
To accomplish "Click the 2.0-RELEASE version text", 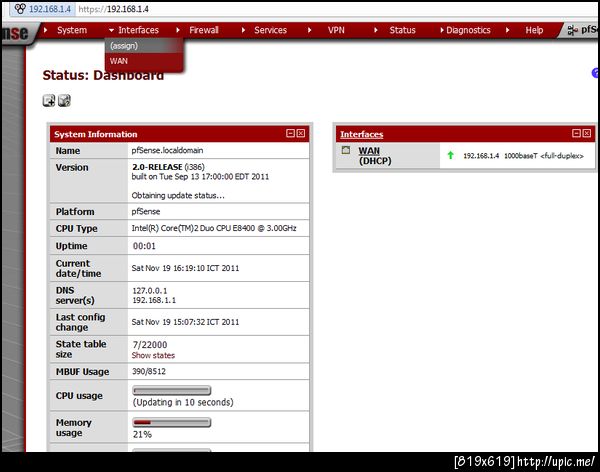I will click(157, 167).
